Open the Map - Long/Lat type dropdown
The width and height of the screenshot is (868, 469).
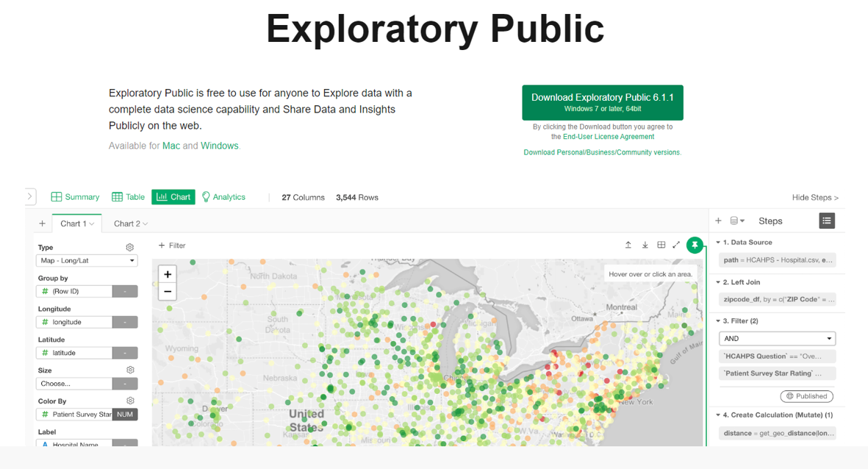87,260
